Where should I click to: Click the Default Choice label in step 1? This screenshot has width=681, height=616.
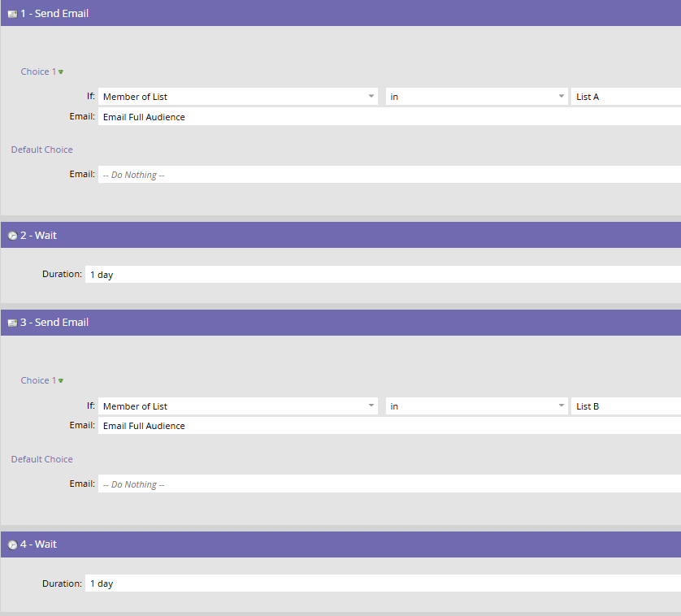[42, 150]
